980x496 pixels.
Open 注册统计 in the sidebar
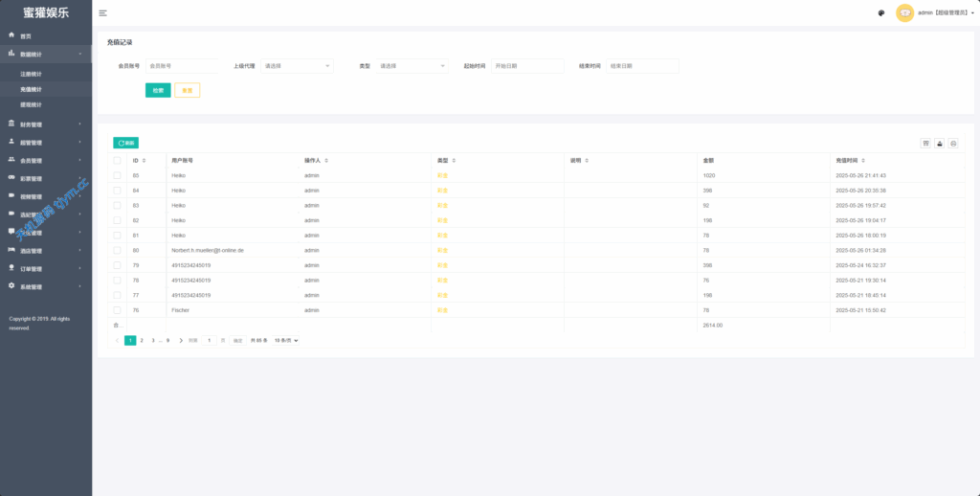click(31, 74)
